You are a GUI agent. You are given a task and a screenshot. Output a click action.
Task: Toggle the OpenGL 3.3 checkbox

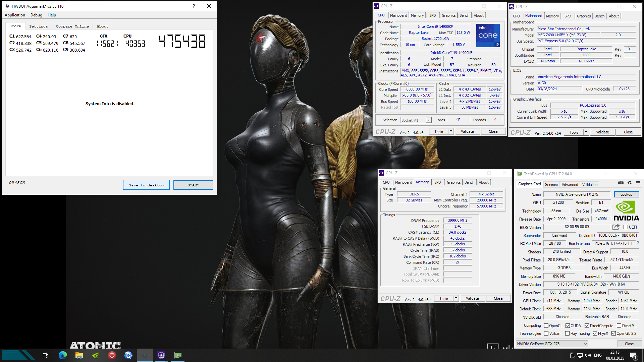point(613,334)
